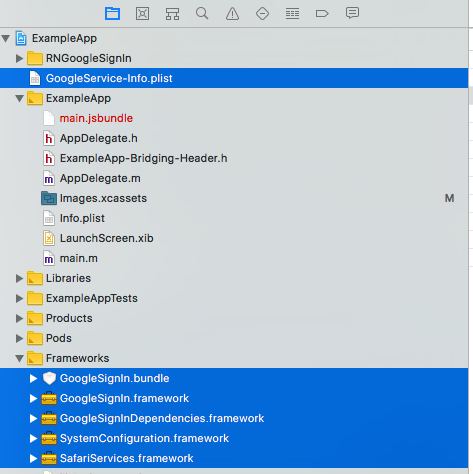473x474 pixels.
Task: Expand SafariServices.framework disclosure triangle
Action: tap(33, 458)
